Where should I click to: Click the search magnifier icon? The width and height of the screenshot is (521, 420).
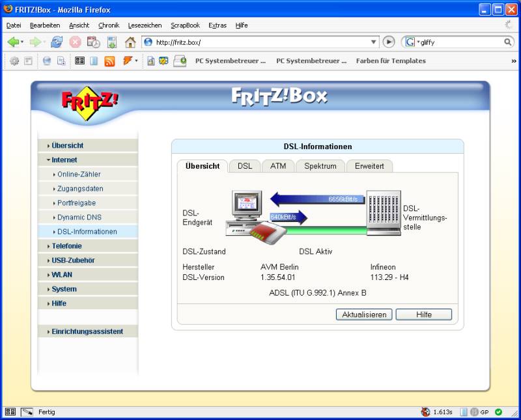tap(508, 42)
